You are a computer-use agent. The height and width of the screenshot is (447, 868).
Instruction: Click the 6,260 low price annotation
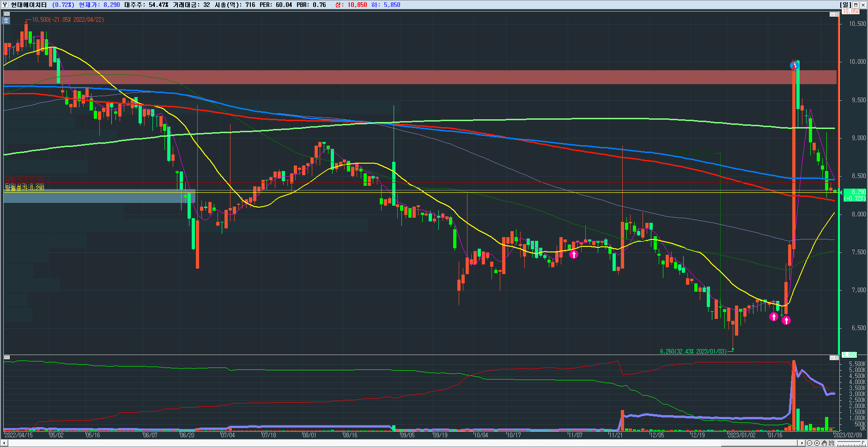693,351
